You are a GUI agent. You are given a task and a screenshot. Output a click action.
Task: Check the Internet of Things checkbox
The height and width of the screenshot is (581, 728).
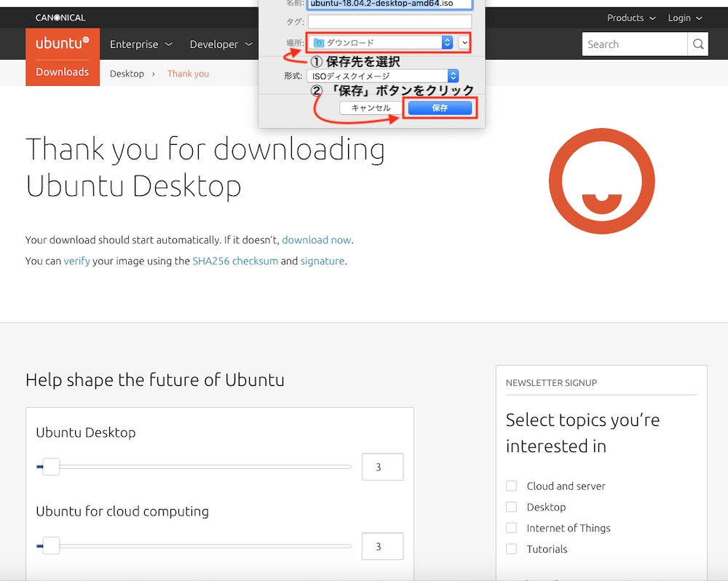click(x=511, y=528)
